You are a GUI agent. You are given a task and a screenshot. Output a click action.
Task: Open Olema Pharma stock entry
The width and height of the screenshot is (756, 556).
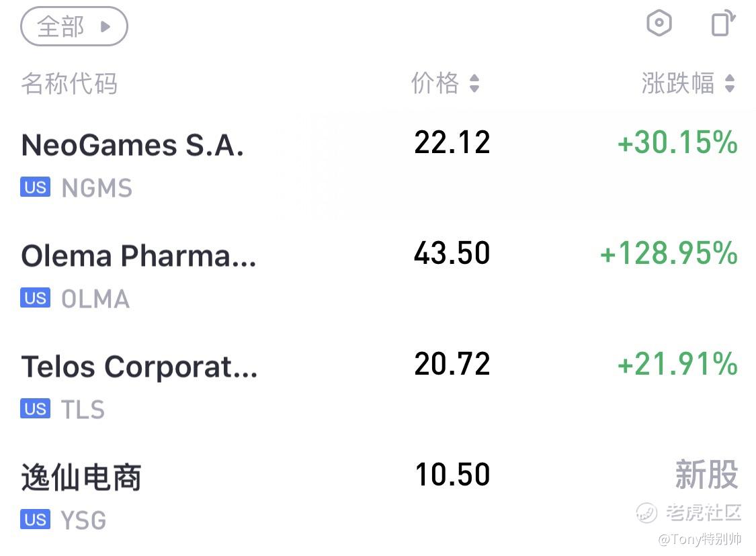(378, 275)
